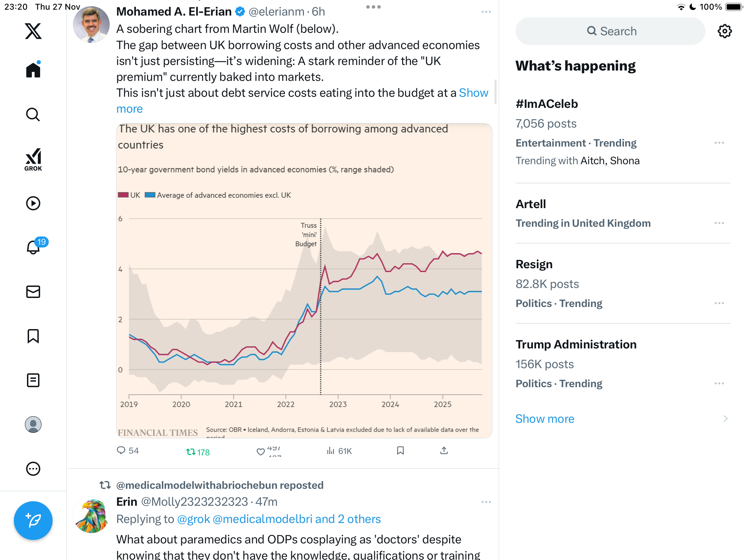The height and width of the screenshot is (560, 747).
Task: Expand trends list chevron beside Show more
Action: point(725,419)
